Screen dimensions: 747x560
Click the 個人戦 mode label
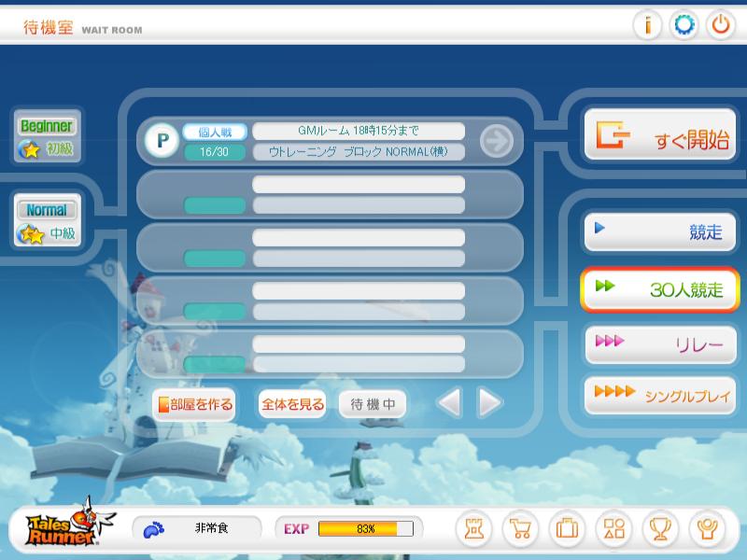(215, 132)
